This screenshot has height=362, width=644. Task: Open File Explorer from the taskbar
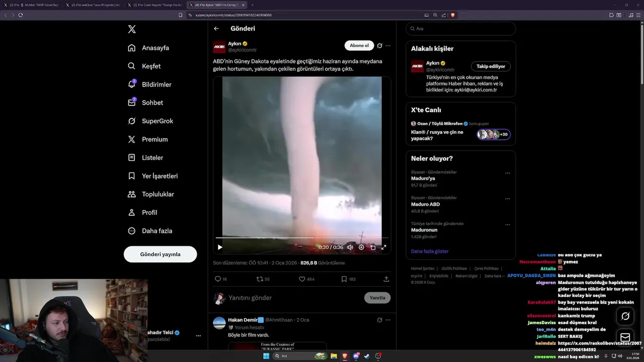(x=334, y=356)
